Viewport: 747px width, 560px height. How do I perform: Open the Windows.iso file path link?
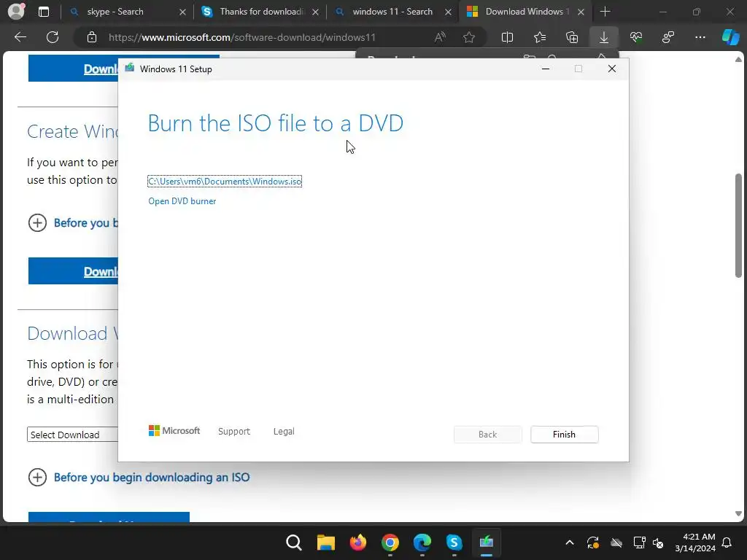tap(225, 182)
